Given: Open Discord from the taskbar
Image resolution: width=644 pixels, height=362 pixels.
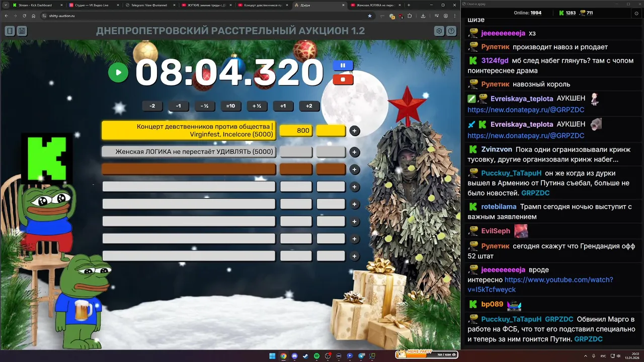Looking at the screenshot, I should [x=294, y=356].
